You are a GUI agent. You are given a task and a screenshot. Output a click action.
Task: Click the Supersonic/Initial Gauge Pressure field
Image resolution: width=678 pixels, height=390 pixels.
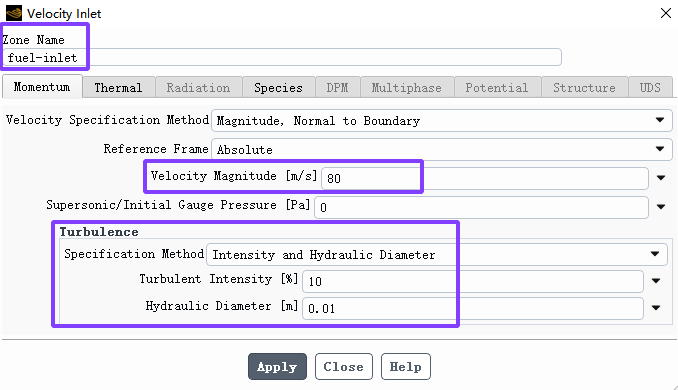coord(481,207)
